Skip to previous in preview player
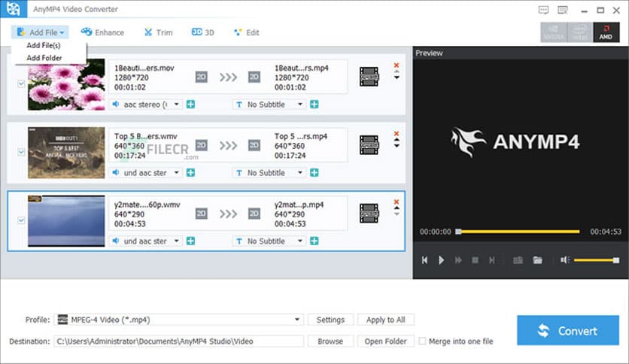Screen dimensions: 629x364 click(425, 260)
